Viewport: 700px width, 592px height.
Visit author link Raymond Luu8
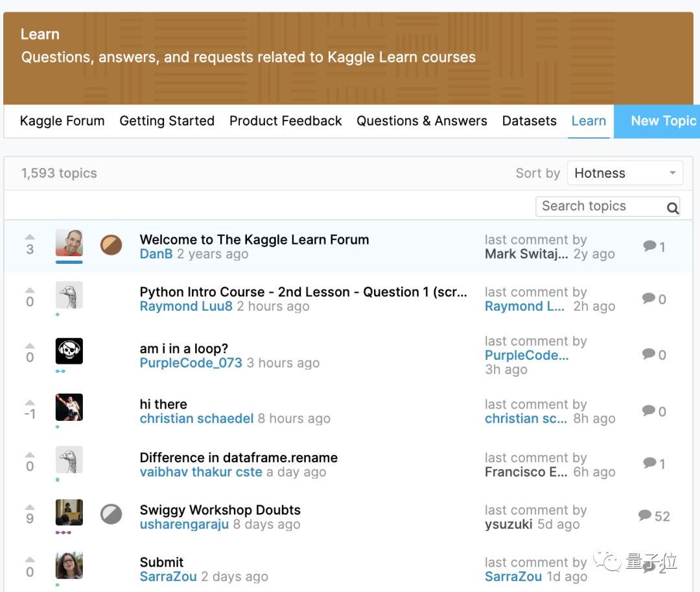[186, 306]
